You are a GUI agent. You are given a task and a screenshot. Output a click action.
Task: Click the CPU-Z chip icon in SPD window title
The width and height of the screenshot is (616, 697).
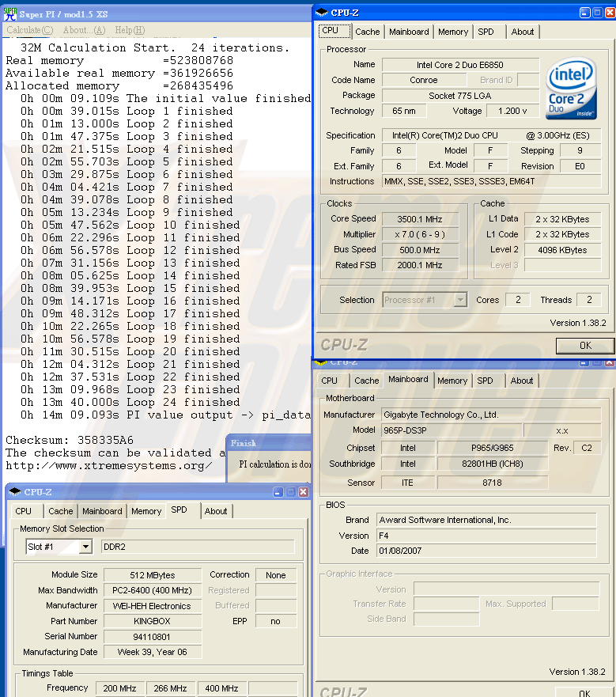(15, 492)
